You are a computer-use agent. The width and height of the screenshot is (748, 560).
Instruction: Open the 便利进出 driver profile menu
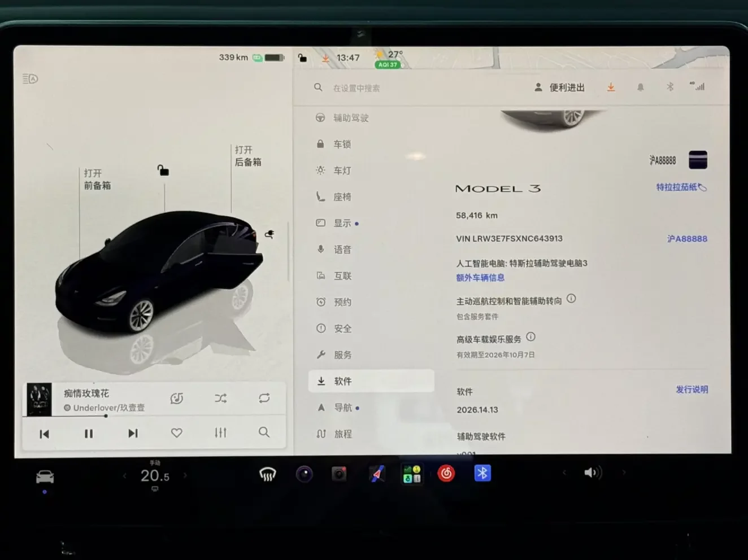click(559, 88)
